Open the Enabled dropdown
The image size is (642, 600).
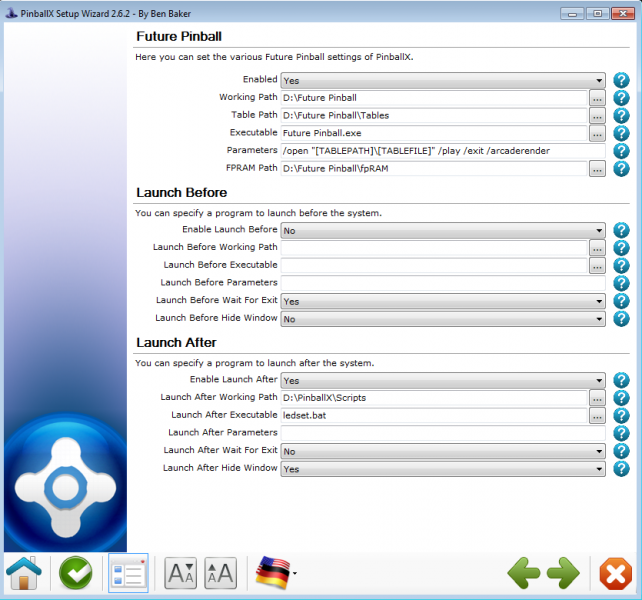[443, 80]
